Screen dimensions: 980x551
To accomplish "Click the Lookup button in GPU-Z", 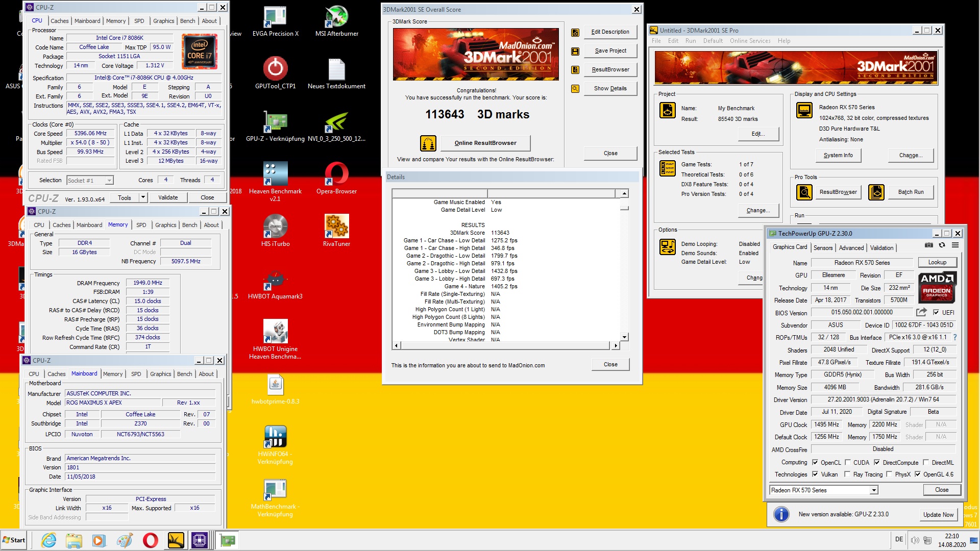I will (937, 262).
